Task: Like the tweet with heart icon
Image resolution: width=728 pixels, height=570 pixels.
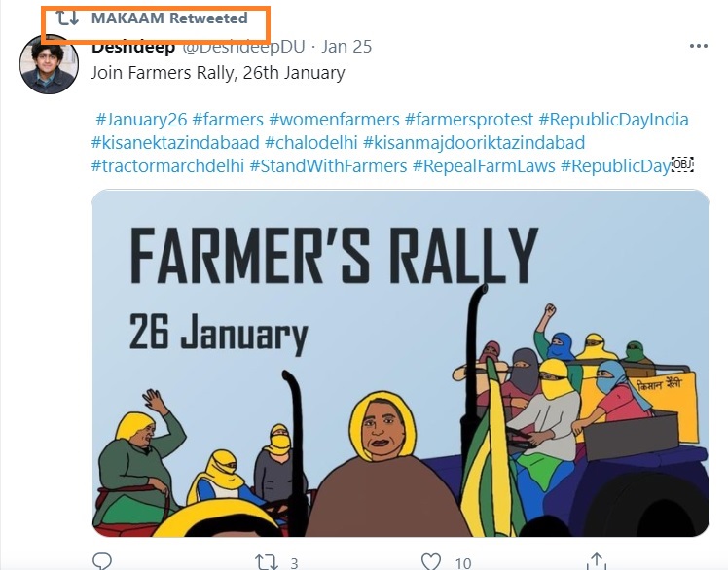Action: tap(431, 561)
